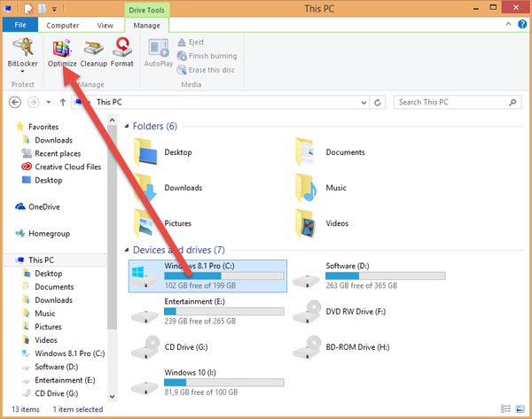The width and height of the screenshot is (532, 419).
Task: Click Erase this disc
Action: (206, 70)
